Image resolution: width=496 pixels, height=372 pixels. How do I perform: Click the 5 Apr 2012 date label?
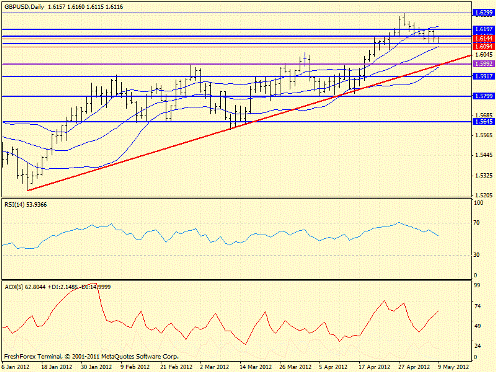[x=333, y=367]
